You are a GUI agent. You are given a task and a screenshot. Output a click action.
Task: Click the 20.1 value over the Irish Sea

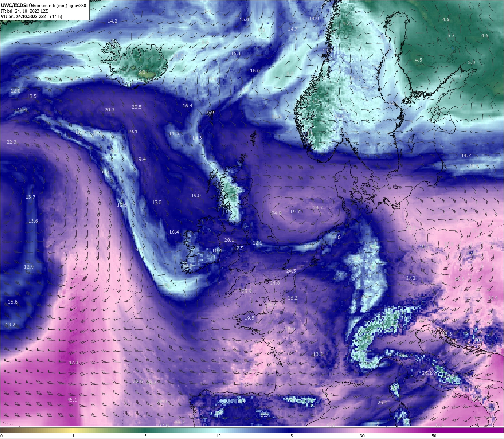coord(229,240)
